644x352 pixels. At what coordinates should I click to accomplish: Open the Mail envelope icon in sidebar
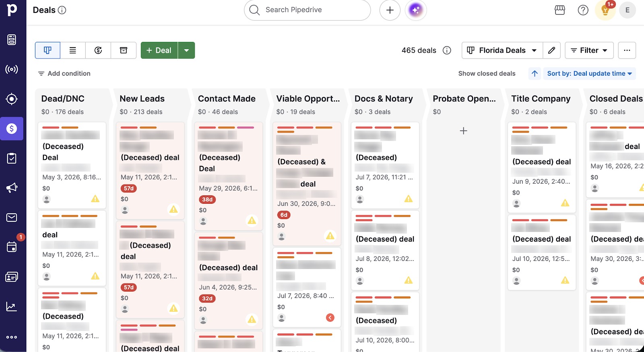(x=12, y=217)
